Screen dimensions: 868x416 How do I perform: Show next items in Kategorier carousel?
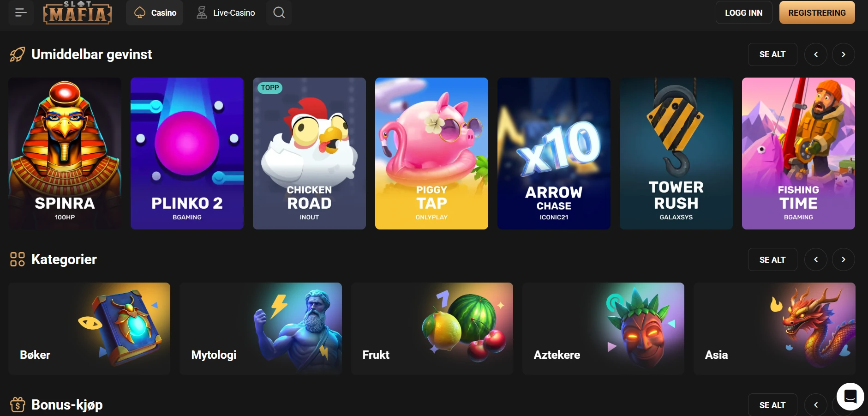point(844,259)
